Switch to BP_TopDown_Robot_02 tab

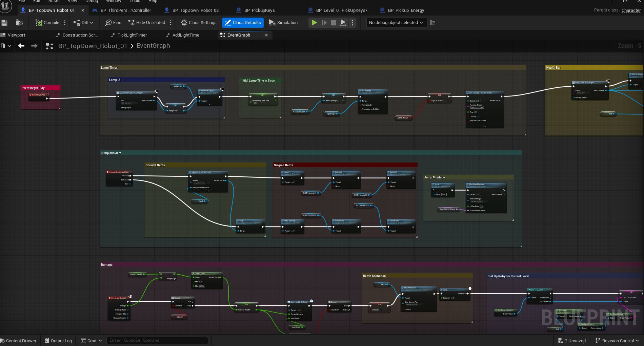point(192,10)
